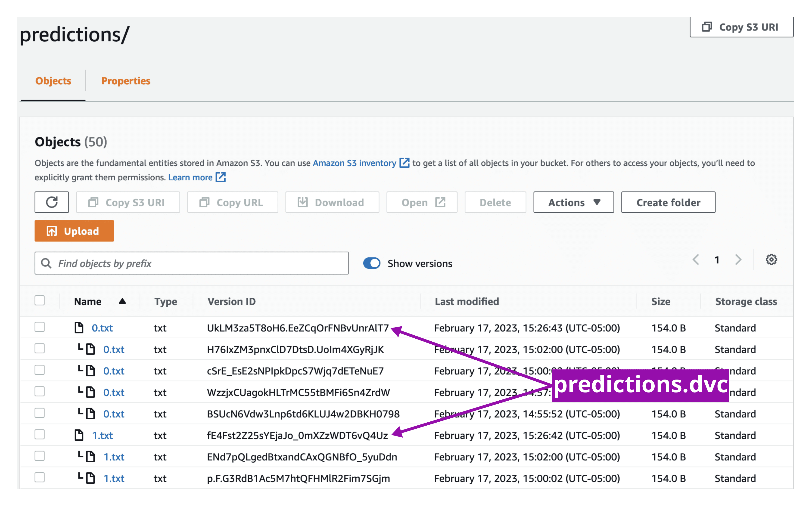Click the refresh objects icon button

point(52,202)
